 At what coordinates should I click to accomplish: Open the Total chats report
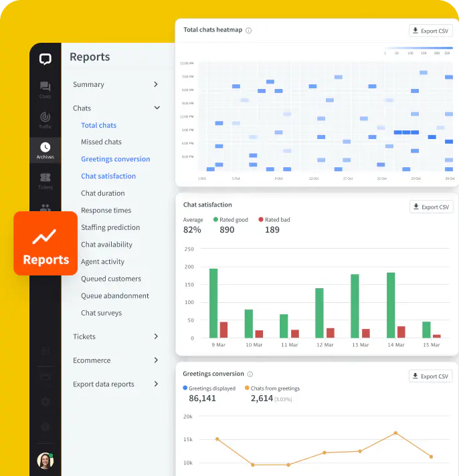(x=99, y=125)
